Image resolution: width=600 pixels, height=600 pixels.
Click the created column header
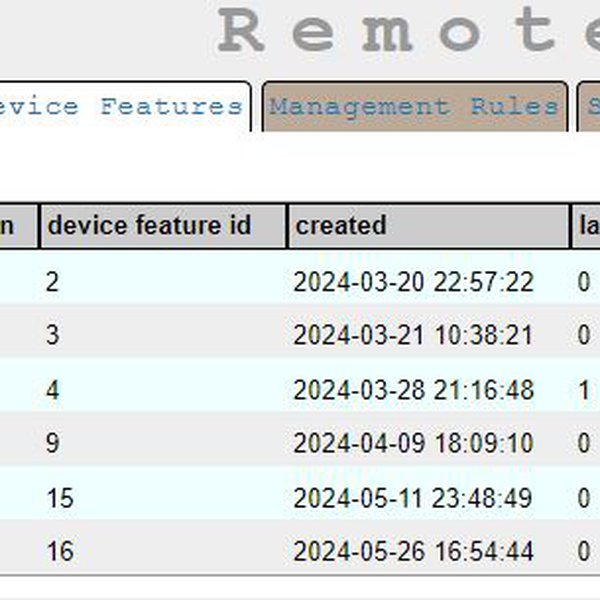pyautogui.click(x=341, y=226)
